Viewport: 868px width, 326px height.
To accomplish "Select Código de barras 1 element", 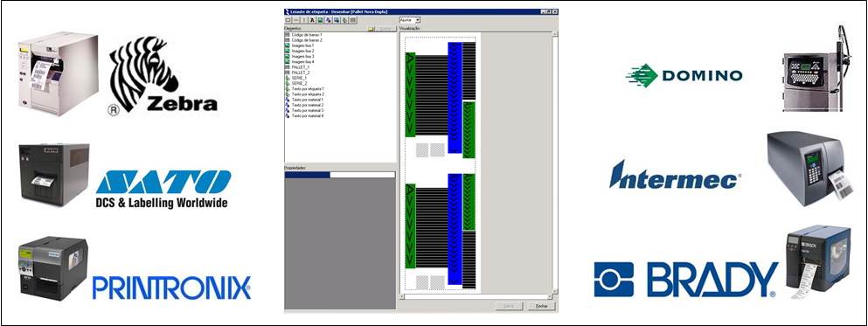I will point(306,35).
